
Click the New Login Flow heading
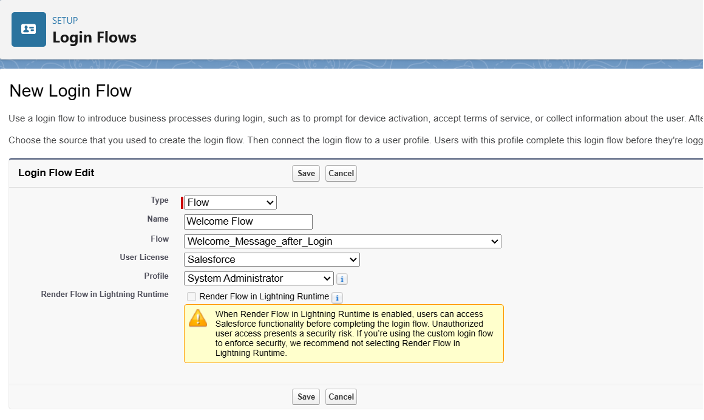point(70,91)
